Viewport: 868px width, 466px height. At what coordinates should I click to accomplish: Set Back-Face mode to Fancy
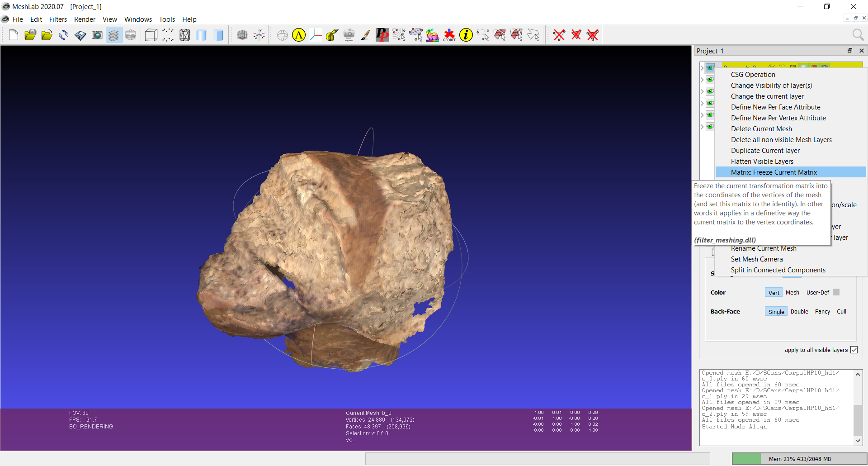pos(822,312)
